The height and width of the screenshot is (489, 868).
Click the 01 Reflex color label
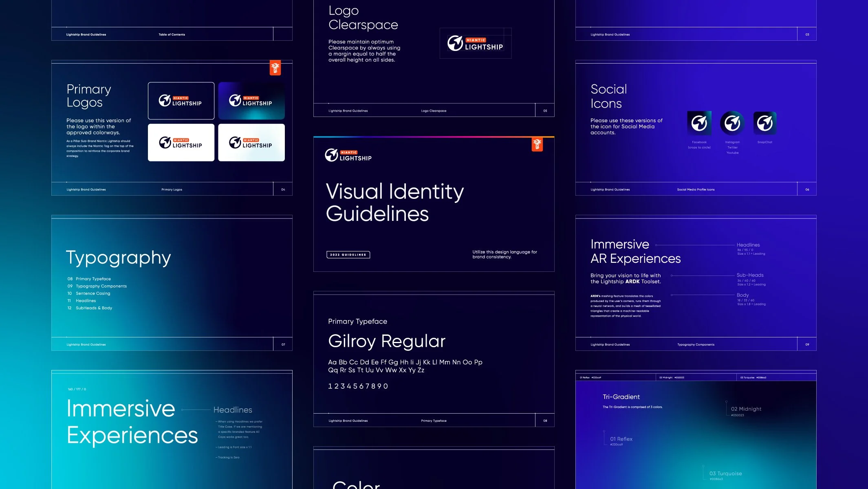point(621,439)
